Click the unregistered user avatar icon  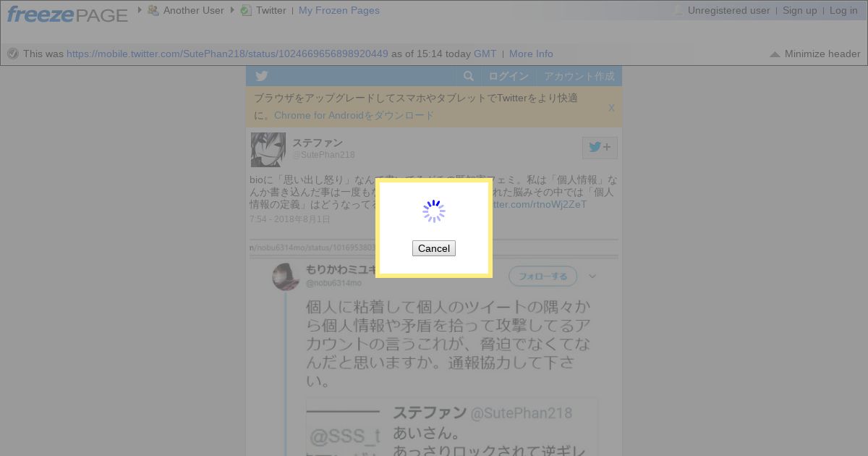(678, 10)
